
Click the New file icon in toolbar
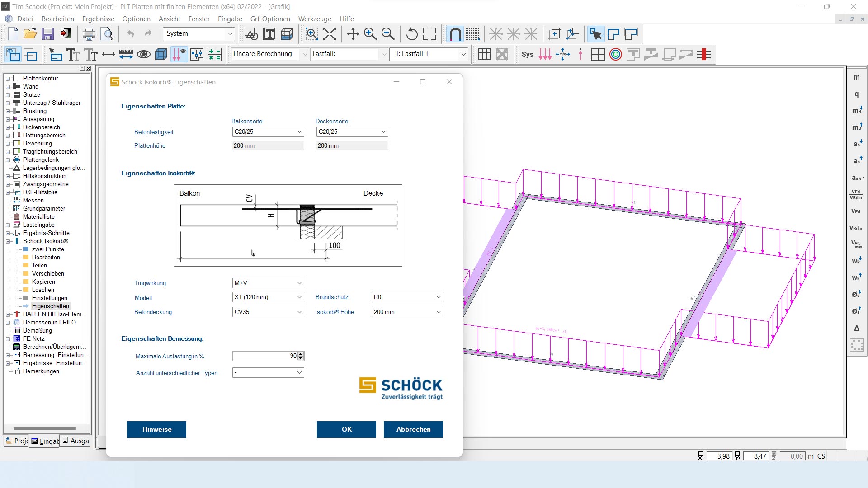(x=13, y=34)
